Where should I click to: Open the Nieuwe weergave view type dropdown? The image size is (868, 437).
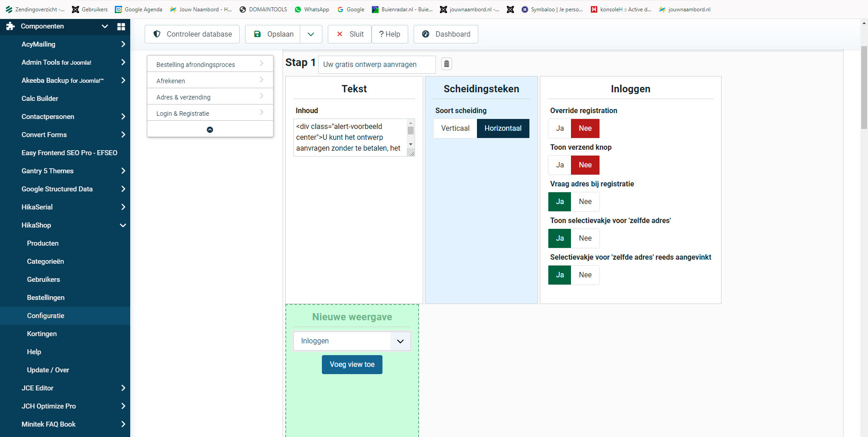tap(352, 341)
